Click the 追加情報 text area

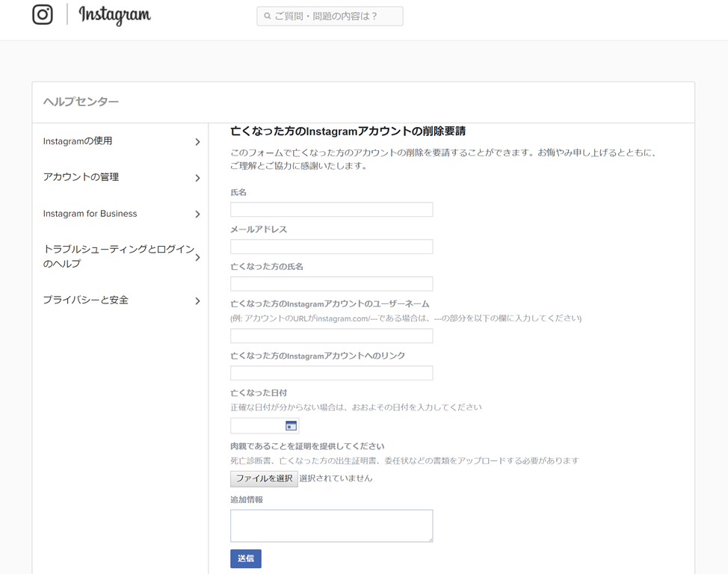[332, 525]
